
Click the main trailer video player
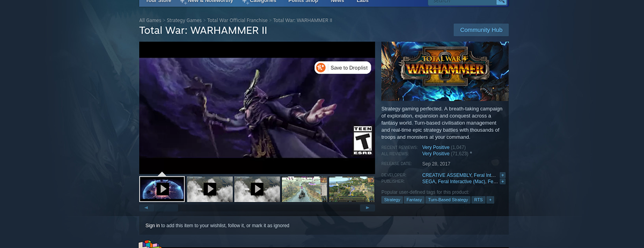point(257,107)
